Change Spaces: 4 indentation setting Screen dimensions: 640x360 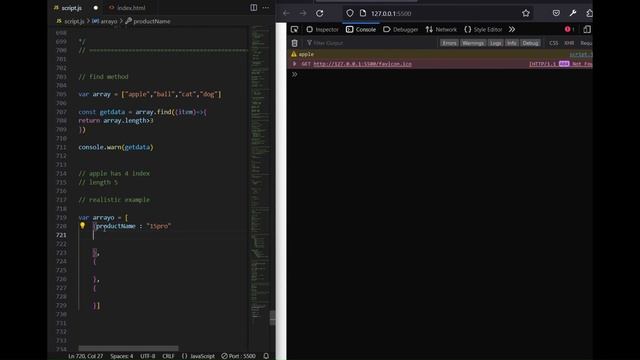(x=122, y=356)
